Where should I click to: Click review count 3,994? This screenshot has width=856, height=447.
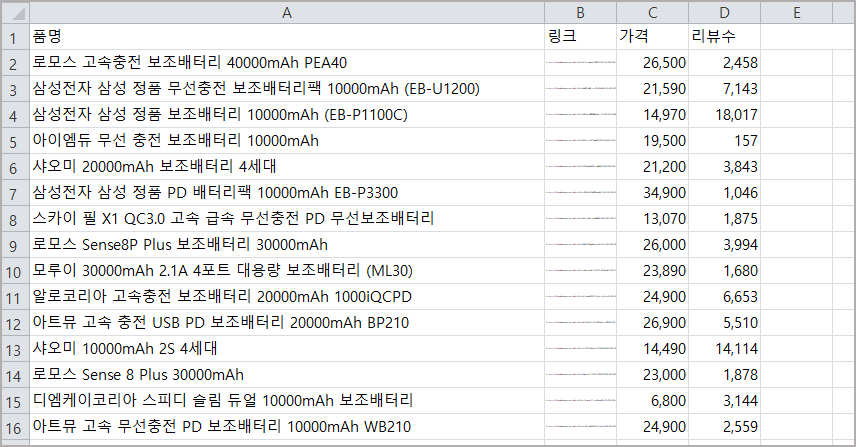(724, 245)
